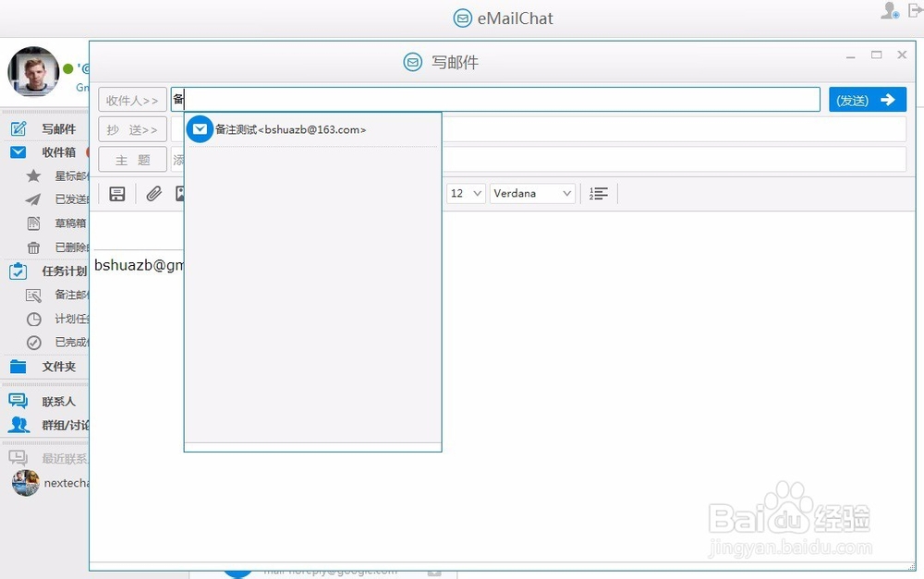Open the 计划任务 clock icon
Viewport: 924px width, 579px height.
(34, 319)
